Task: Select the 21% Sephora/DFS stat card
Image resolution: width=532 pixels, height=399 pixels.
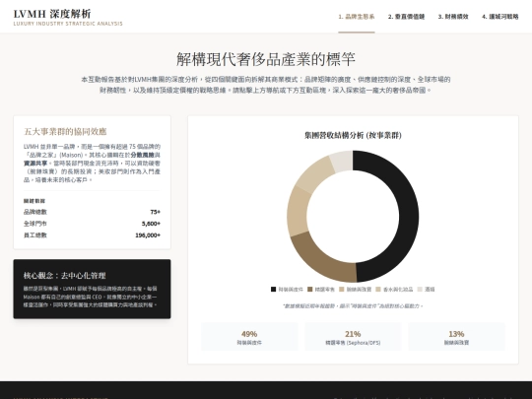Action: click(353, 337)
